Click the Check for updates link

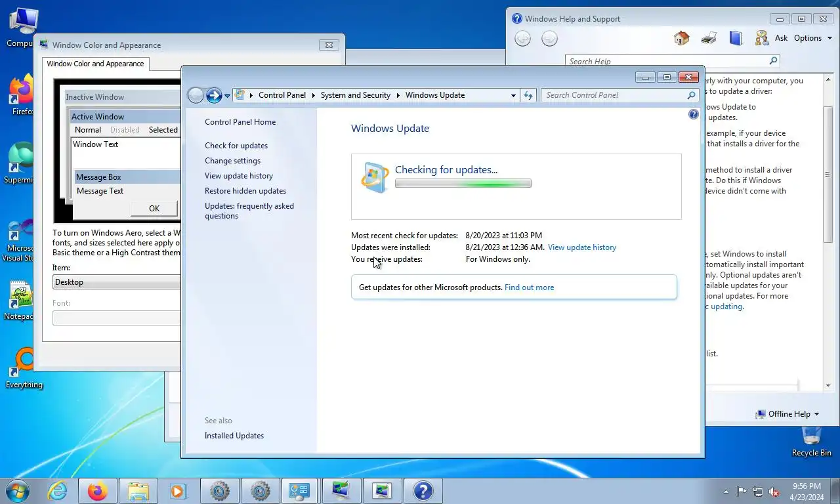point(236,146)
